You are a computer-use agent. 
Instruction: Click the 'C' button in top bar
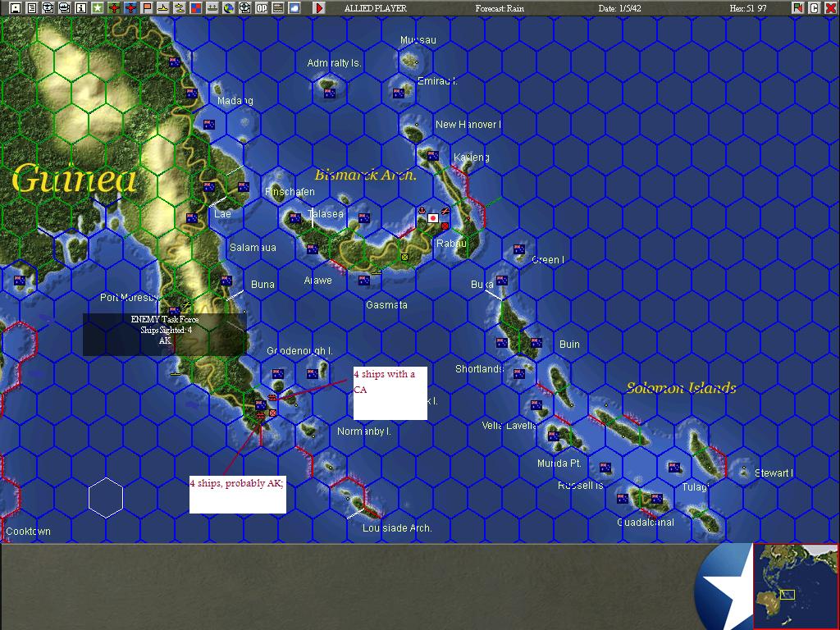pos(815,8)
